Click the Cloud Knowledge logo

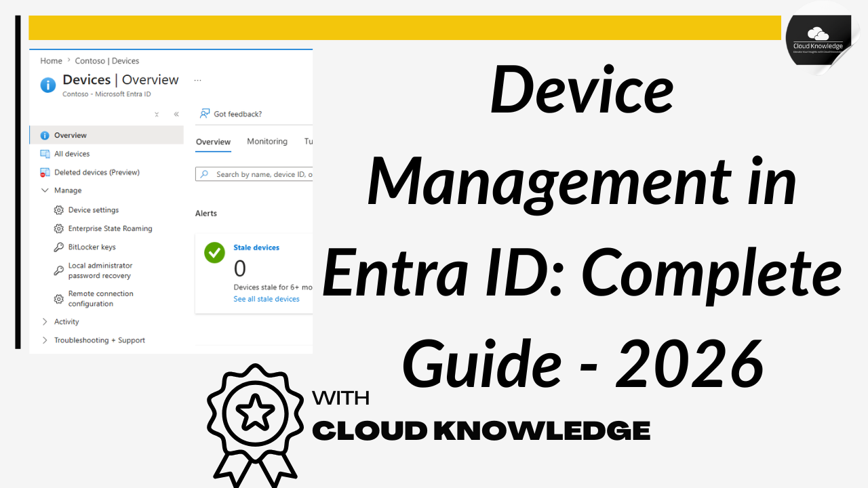click(x=818, y=39)
